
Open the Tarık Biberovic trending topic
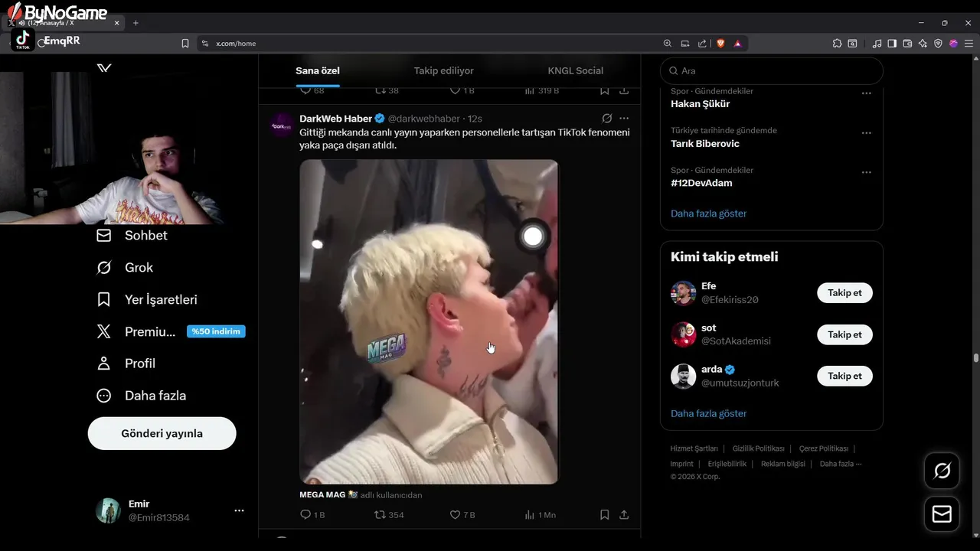pyautogui.click(x=704, y=144)
